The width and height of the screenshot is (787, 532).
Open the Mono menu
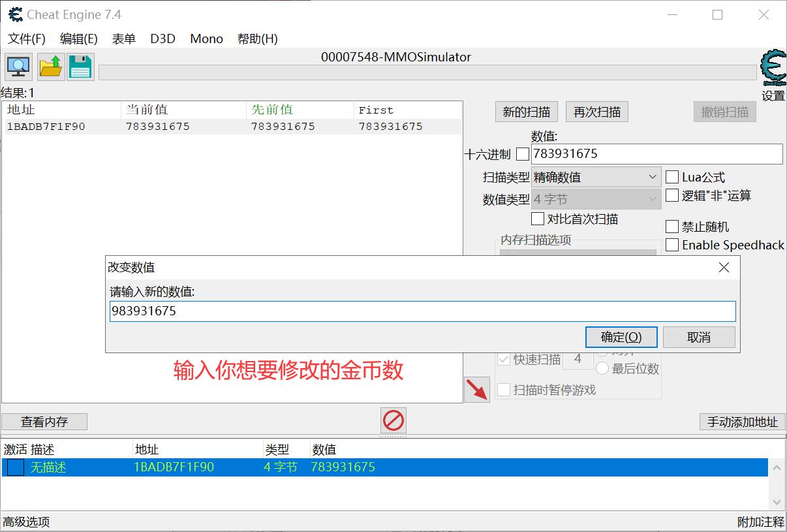207,39
